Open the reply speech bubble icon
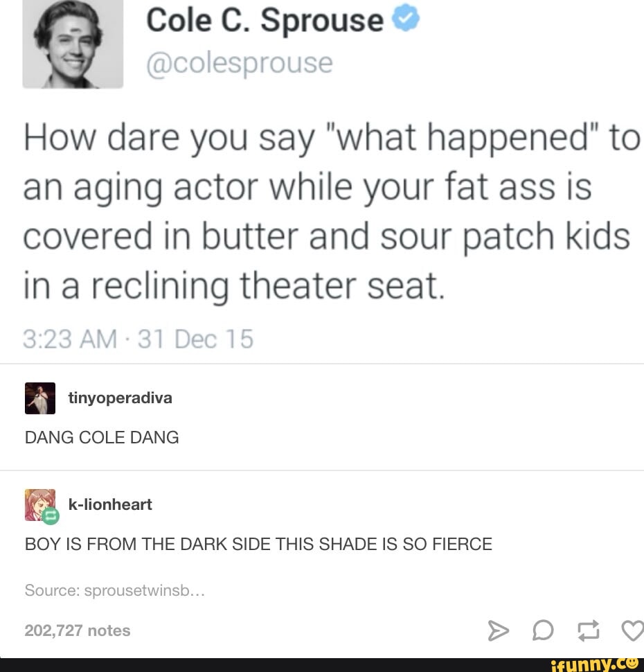 coord(544,631)
